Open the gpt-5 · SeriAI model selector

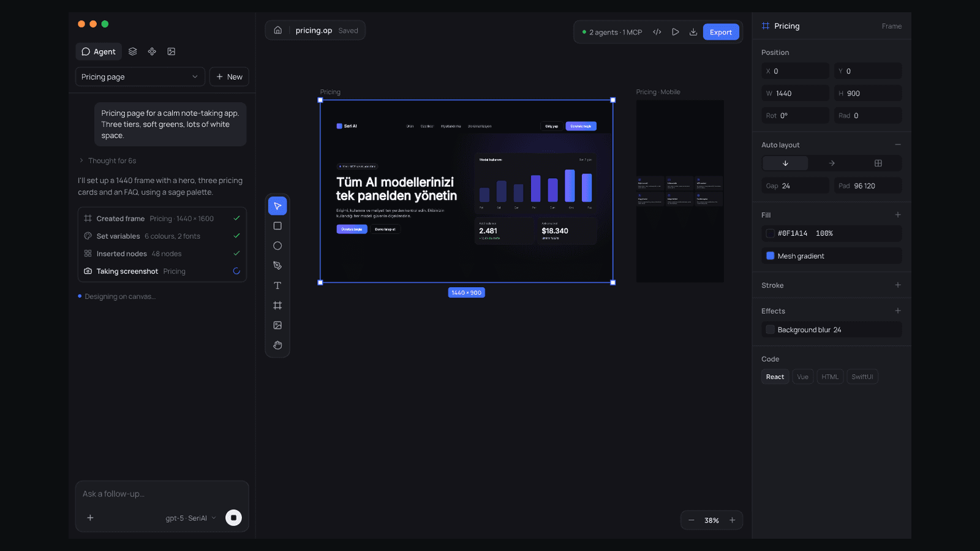pyautogui.click(x=190, y=518)
